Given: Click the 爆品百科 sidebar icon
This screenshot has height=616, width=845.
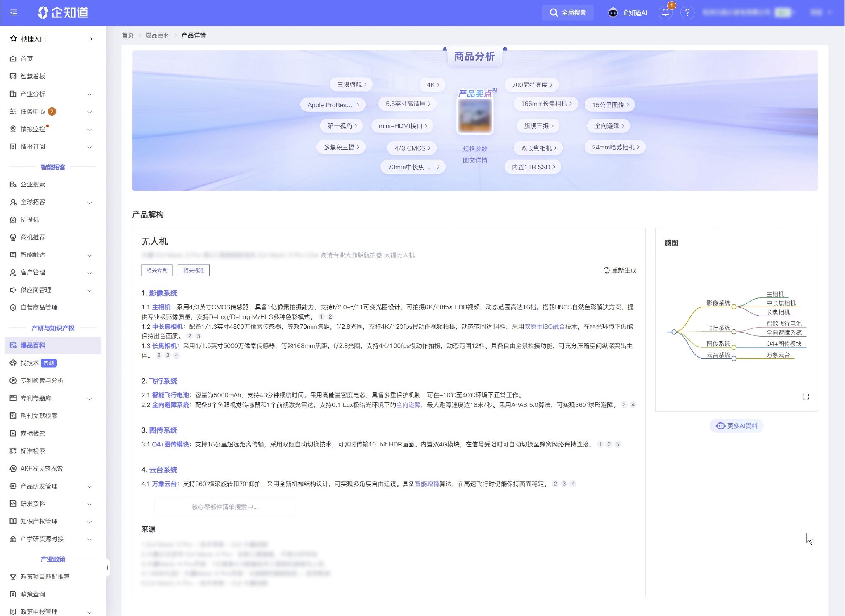Looking at the screenshot, I should pyautogui.click(x=13, y=346).
